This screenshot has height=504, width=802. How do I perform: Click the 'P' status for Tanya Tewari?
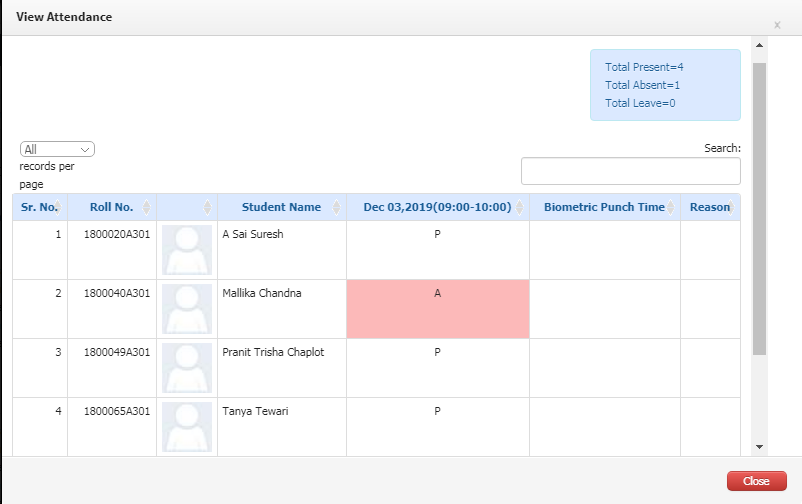tap(437, 411)
